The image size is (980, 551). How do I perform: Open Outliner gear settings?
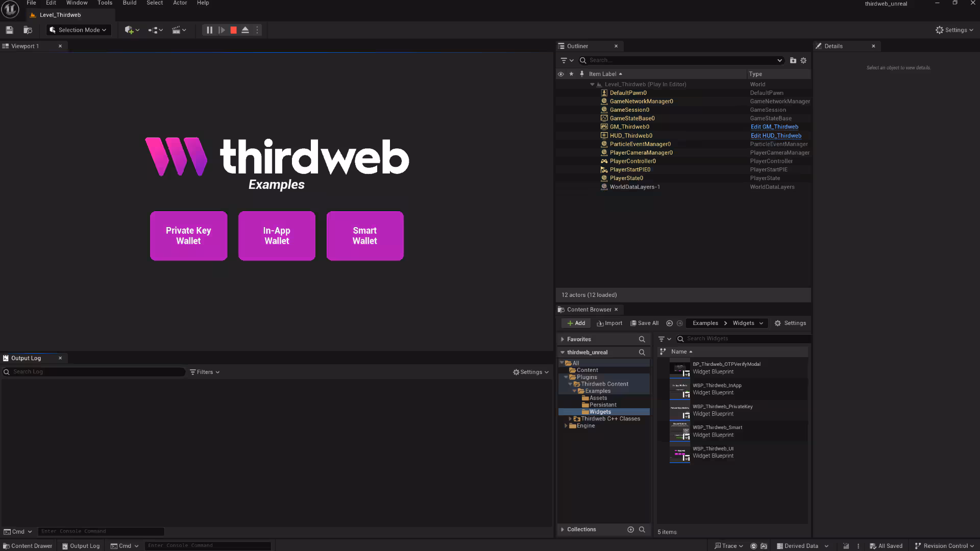point(803,60)
